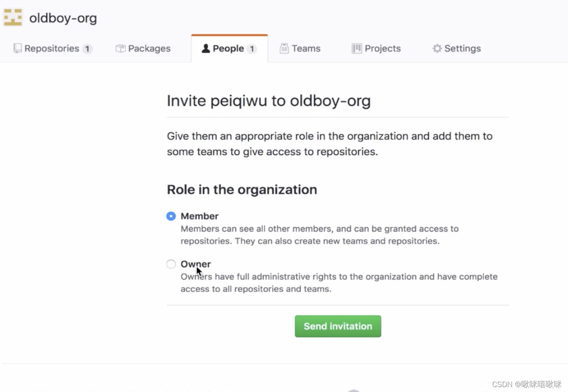Click the People count badge
The height and width of the screenshot is (392, 568).
[x=252, y=49]
